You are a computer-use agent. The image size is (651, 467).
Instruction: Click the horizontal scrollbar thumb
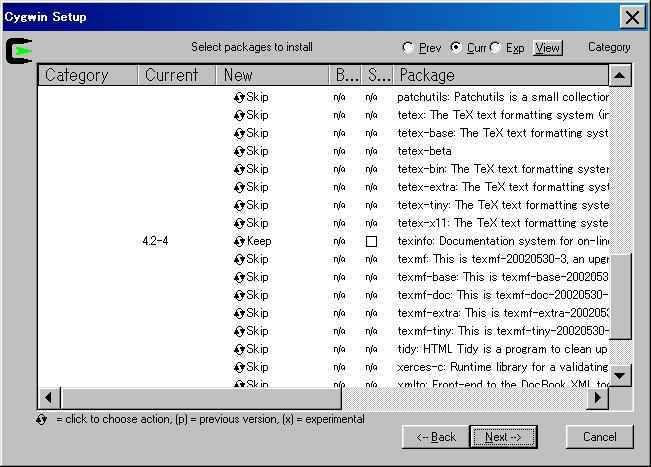[201, 398]
